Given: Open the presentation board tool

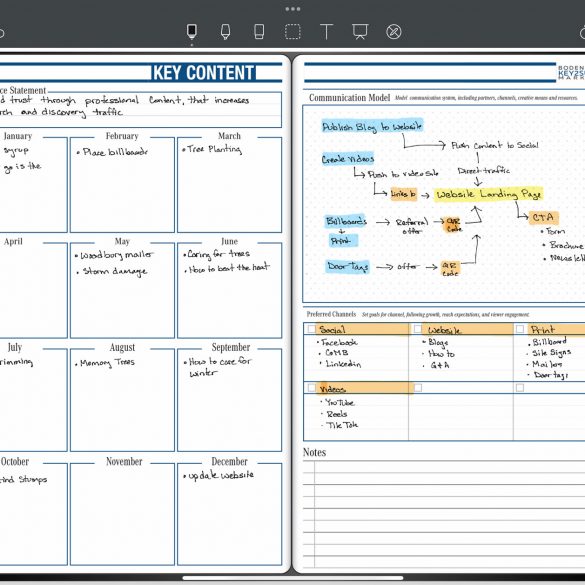Looking at the screenshot, I should 360,31.
